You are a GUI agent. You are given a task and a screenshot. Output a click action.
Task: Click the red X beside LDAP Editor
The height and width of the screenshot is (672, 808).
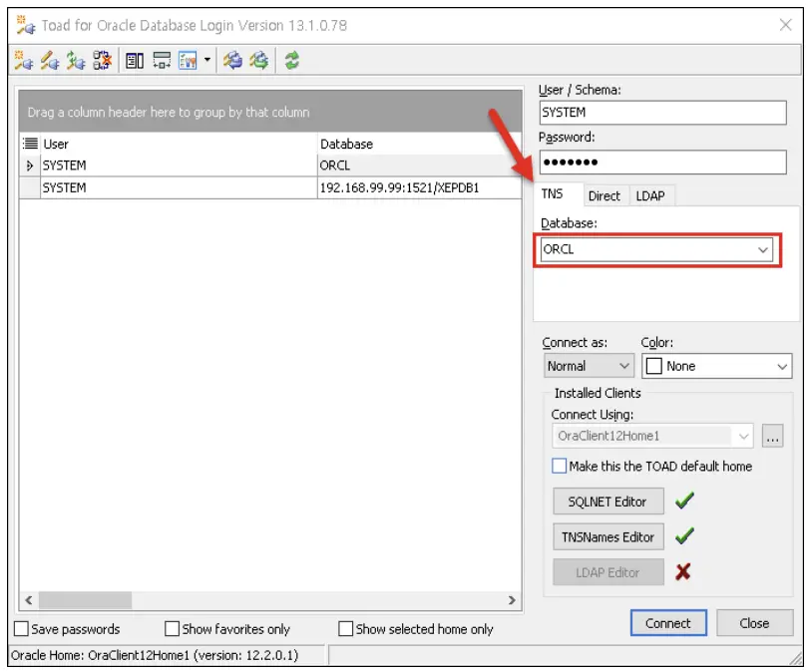(683, 571)
